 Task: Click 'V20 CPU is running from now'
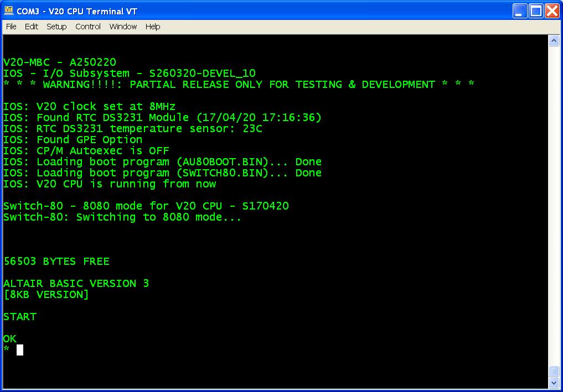click(110, 184)
